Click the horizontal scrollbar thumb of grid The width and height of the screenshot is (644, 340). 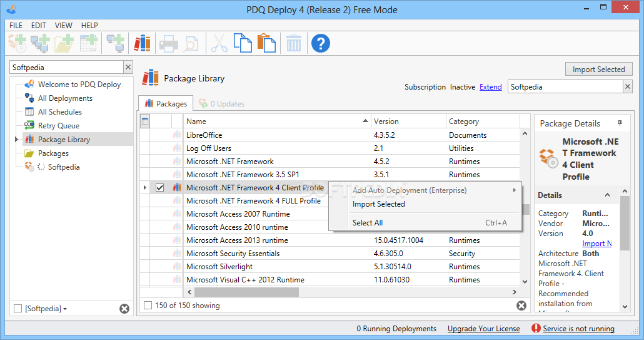click(x=246, y=292)
